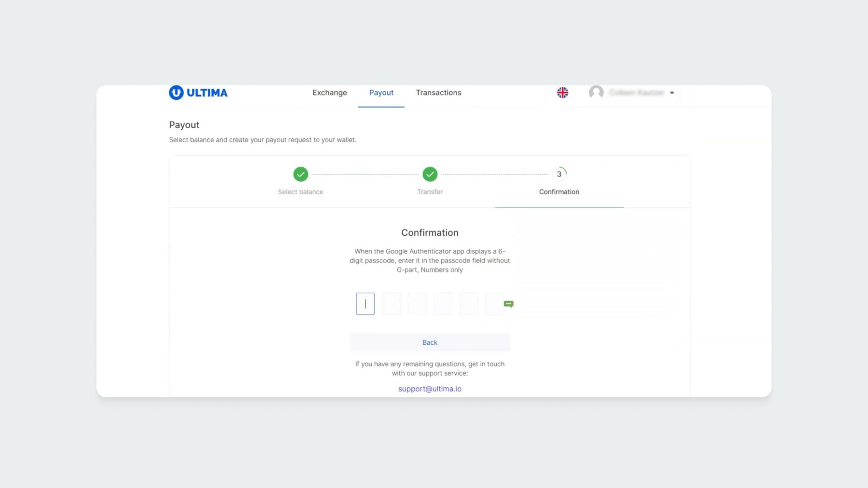Click the Ultima logo
The width and height of the screenshot is (868, 488).
(198, 93)
